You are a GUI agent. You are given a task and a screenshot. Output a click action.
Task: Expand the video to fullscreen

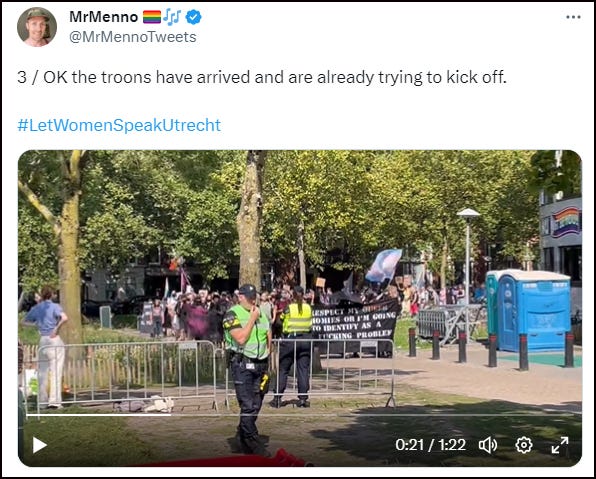coord(560,445)
